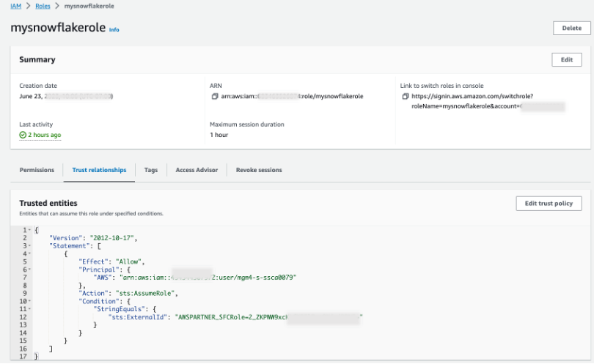
Task: Collapse the statement object fold at line 4
Action: coord(29,254)
